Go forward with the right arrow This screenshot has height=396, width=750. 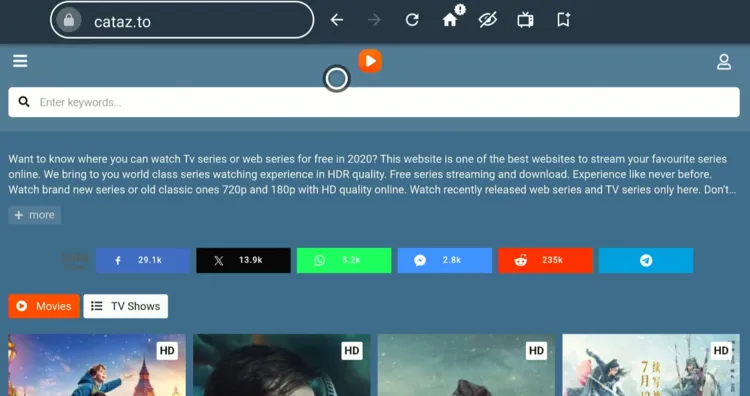pos(375,20)
